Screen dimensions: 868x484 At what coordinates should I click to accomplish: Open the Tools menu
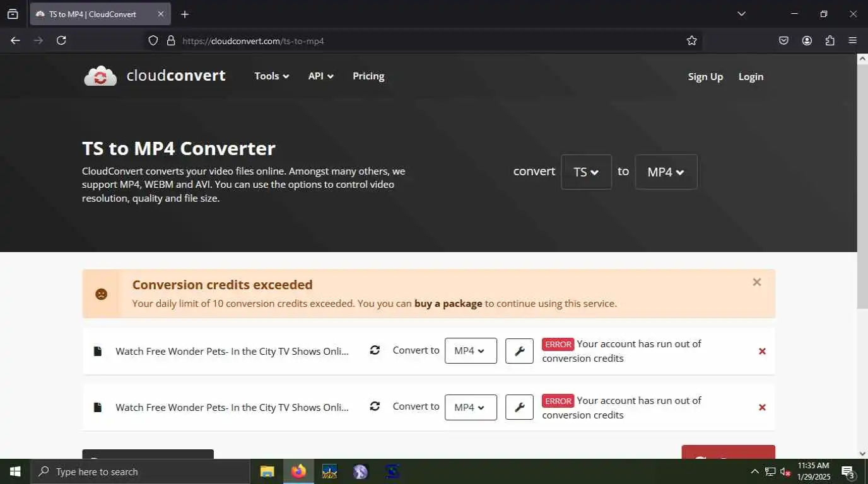(x=272, y=76)
